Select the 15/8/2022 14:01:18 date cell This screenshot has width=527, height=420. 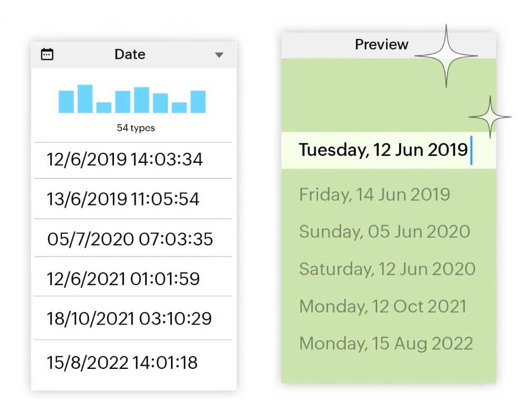[122, 363]
